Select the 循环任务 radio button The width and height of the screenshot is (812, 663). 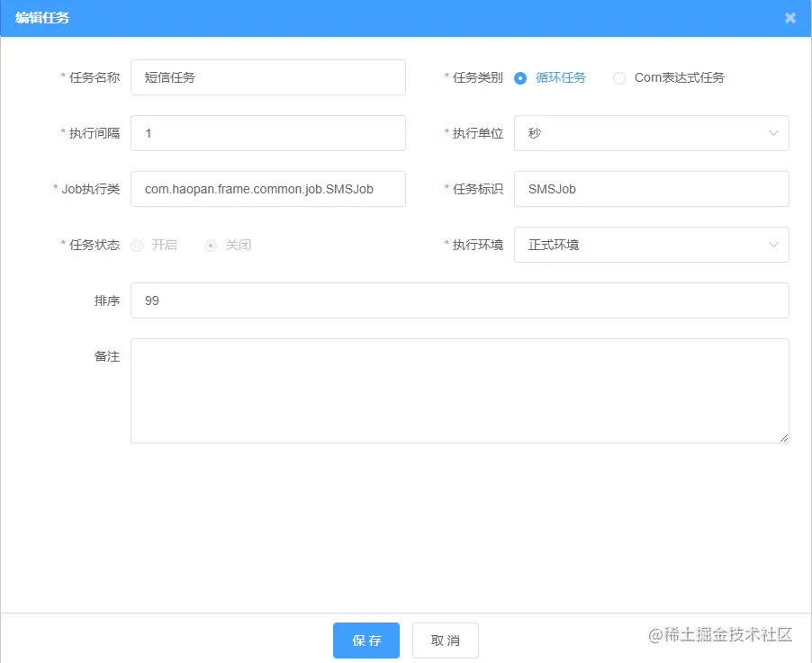pos(520,78)
